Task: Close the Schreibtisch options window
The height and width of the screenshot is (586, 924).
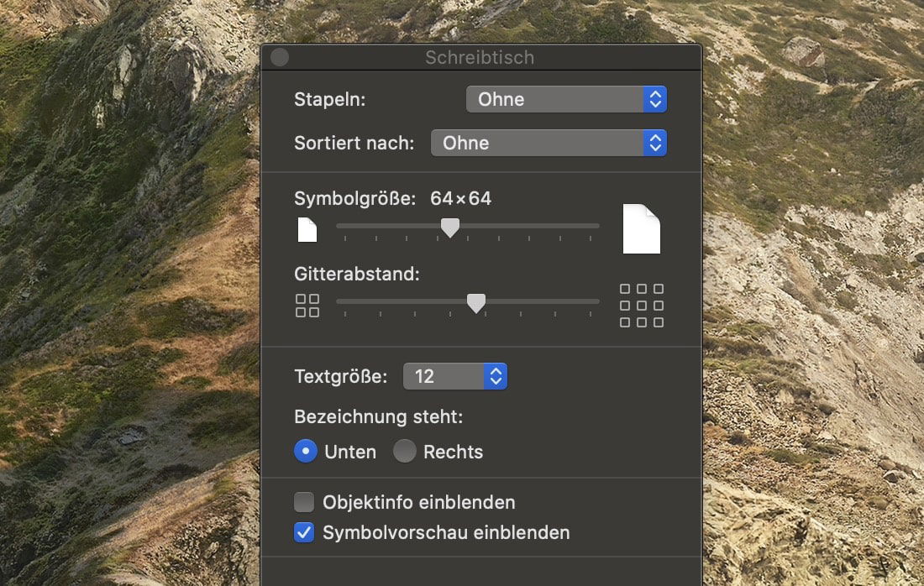Action: 280,57
